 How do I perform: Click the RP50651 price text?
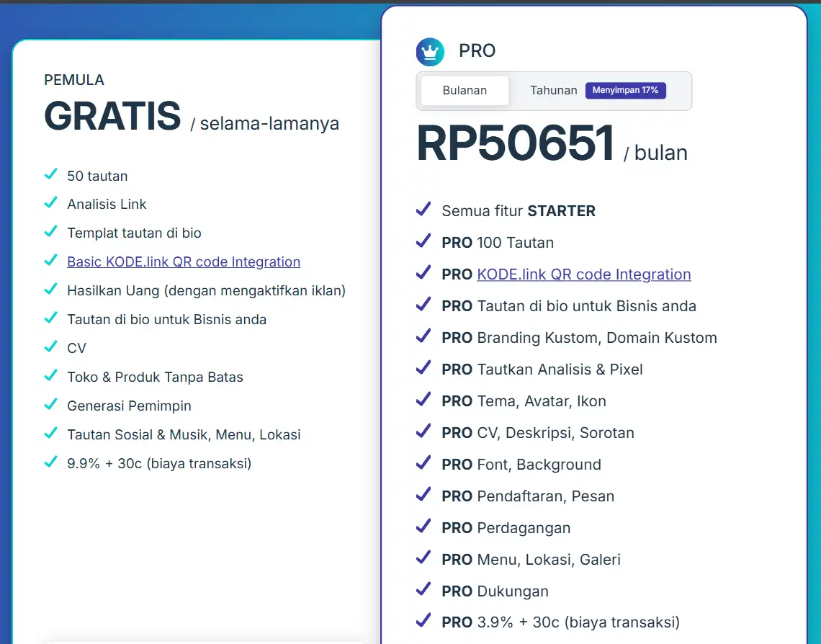[x=516, y=144]
